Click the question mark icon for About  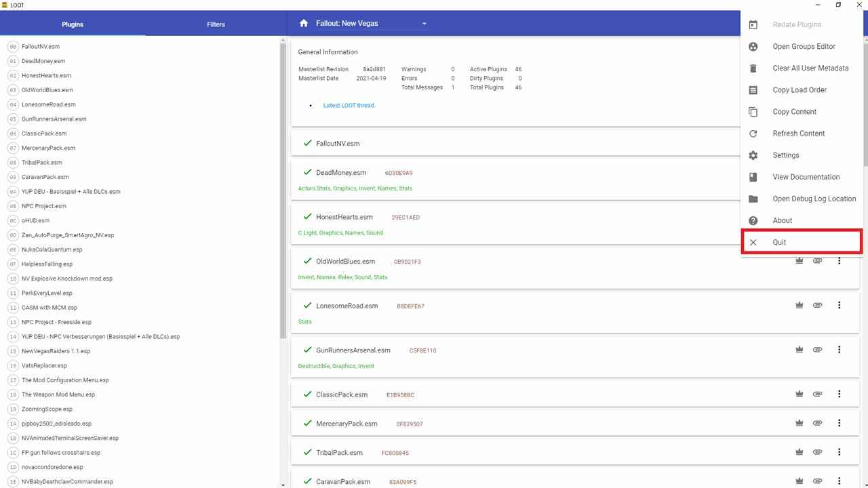click(753, 220)
